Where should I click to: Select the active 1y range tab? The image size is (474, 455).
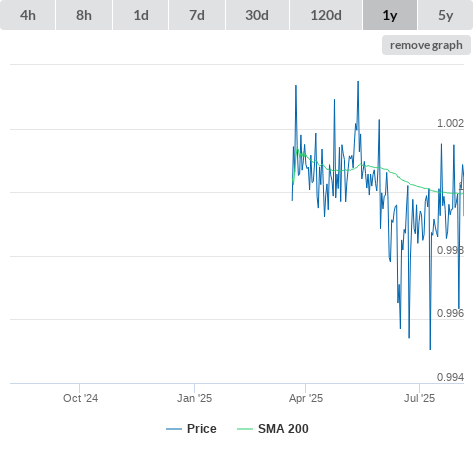click(390, 15)
